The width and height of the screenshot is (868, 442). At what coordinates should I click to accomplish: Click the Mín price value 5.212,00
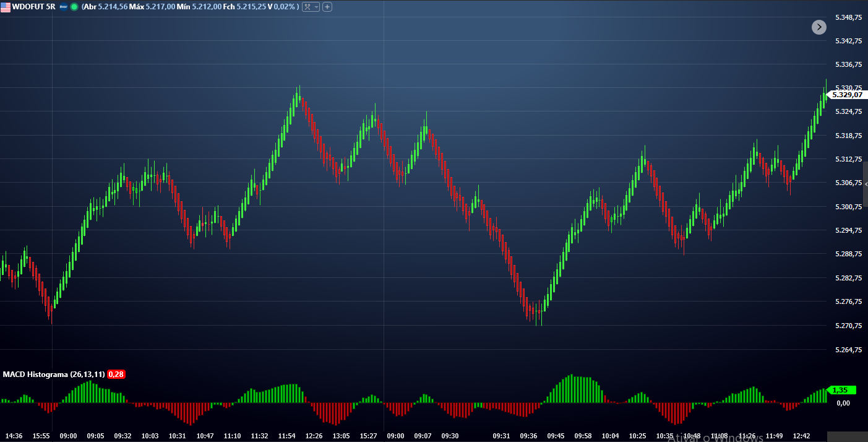207,7
